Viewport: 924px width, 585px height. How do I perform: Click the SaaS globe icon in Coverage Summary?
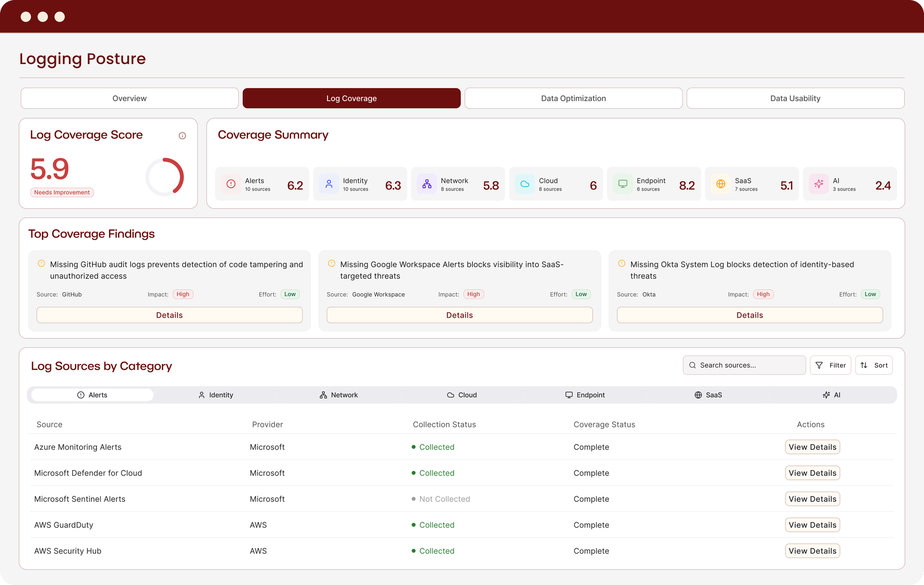pyautogui.click(x=721, y=184)
